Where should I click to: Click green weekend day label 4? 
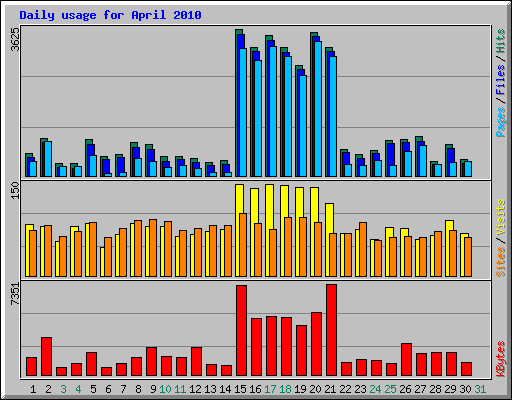click(x=78, y=389)
